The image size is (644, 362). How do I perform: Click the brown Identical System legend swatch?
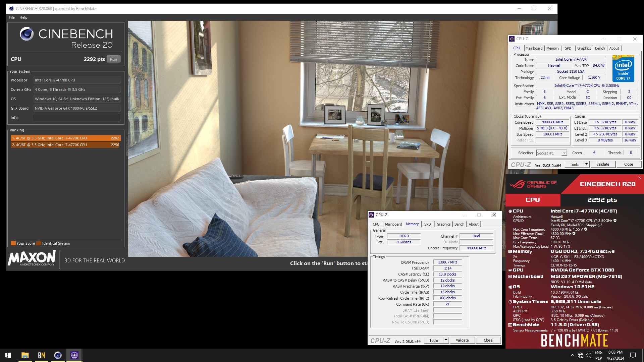click(x=39, y=243)
